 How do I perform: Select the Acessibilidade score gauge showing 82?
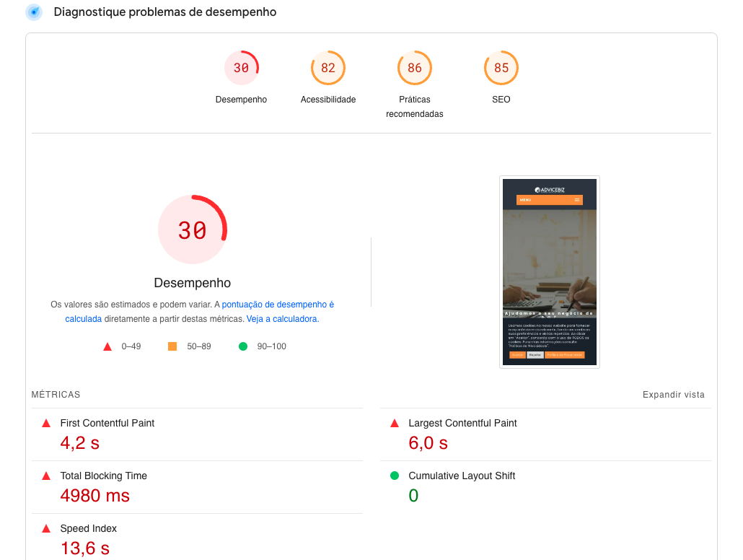pos(328,68)
